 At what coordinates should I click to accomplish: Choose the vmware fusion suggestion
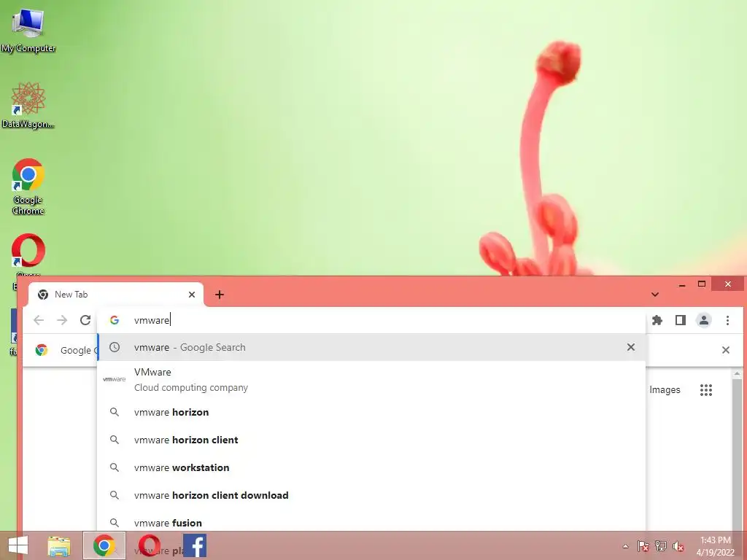[371, 521]
